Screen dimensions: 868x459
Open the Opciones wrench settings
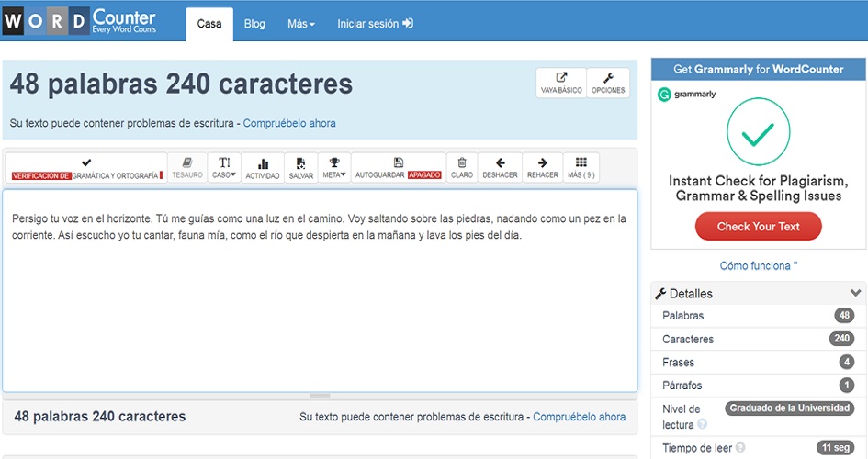[x=608, y=83]
